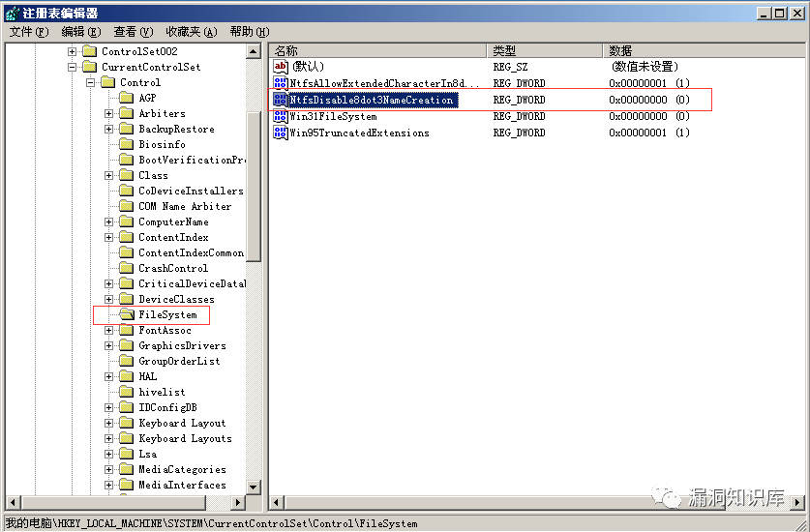Screen dimensions: 810x532
Task: Open the 编辑(E) menu
Action: (x=81, y=32)
